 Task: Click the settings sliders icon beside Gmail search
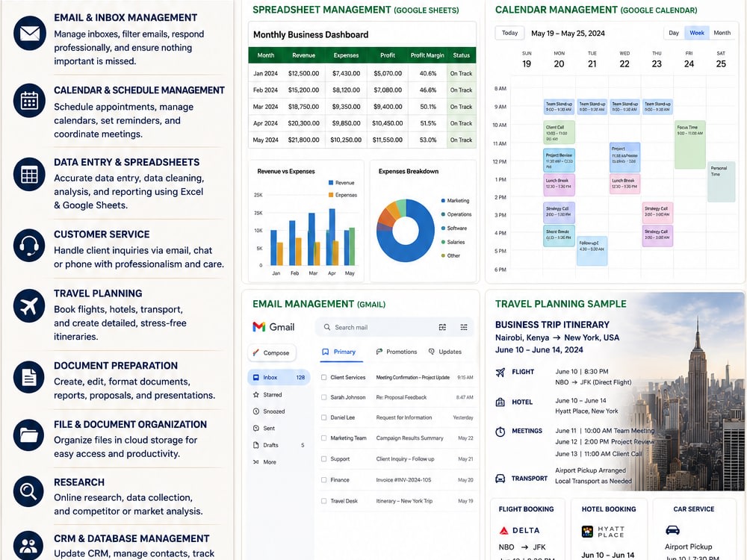point(464,327)
